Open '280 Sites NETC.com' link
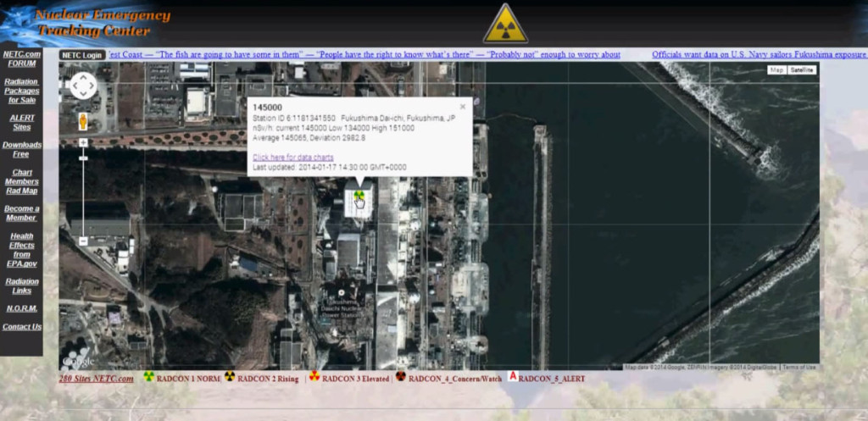Screen dimensions: 868x421 tap(97, 379)
